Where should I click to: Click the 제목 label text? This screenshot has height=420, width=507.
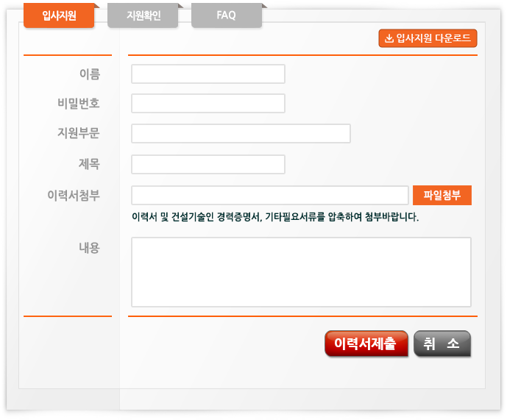(x=89, y=165)
